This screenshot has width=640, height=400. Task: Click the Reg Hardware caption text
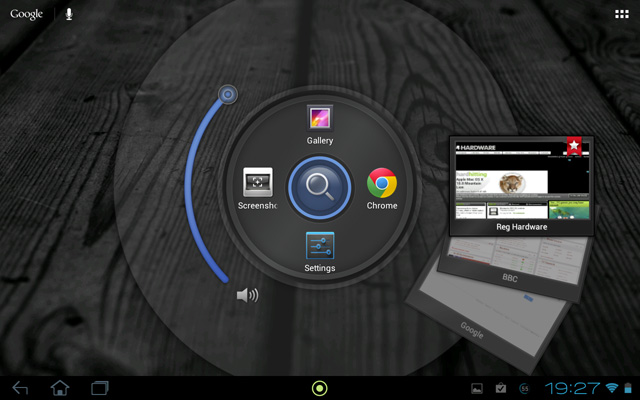click(x=522, y=227)
